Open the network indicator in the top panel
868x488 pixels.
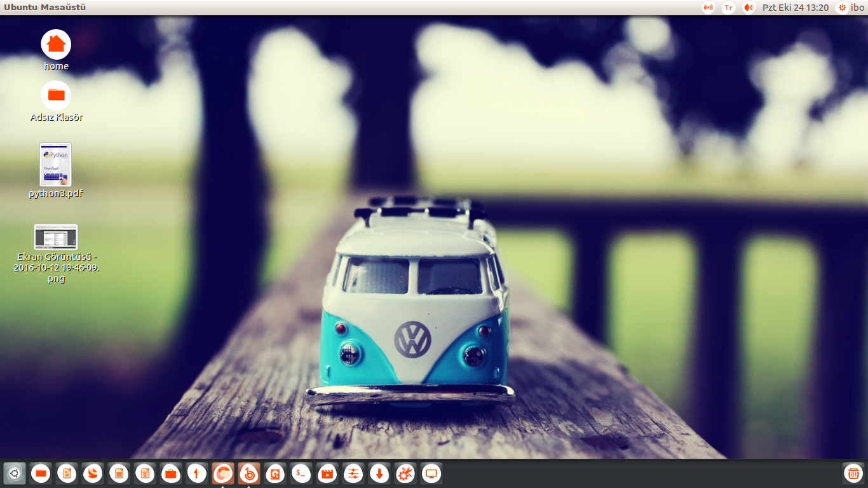708,8
